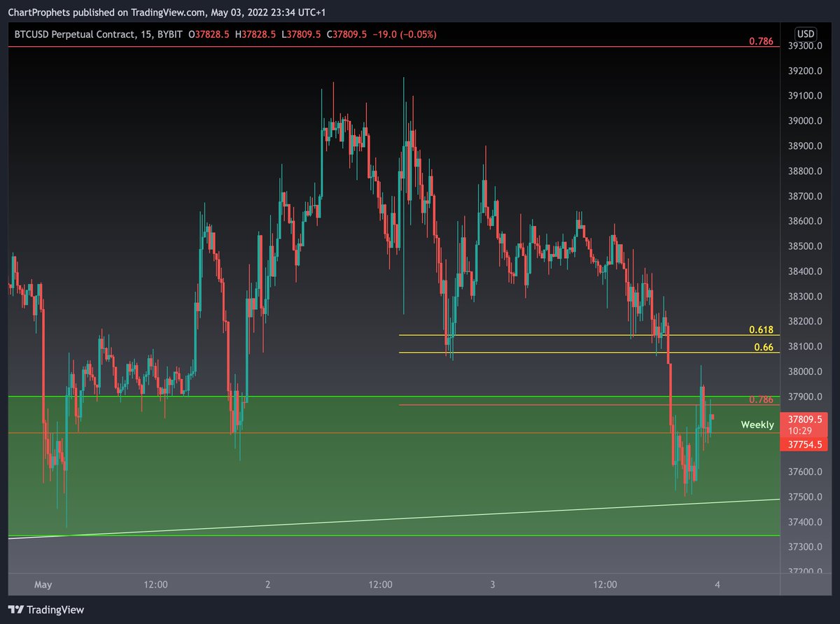Click the 39100.0 price axis label
The height and width of the screenshot is (624, 840).
coord(804,97)
